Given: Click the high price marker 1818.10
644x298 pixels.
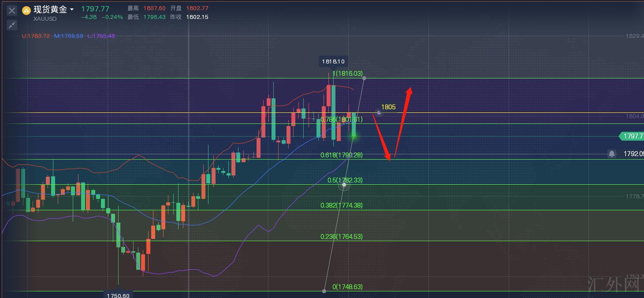Looking at the screenshot, I should 333,62.
